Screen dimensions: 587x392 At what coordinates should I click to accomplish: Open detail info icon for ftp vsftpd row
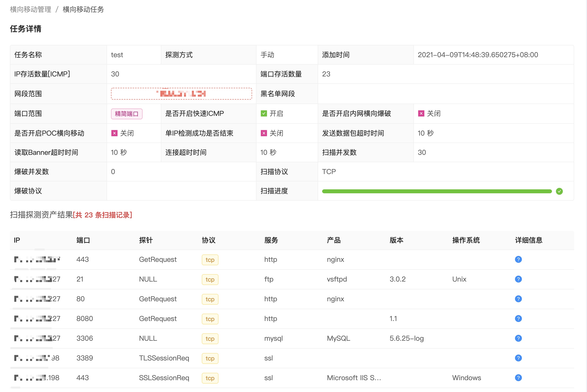(518, 279)
